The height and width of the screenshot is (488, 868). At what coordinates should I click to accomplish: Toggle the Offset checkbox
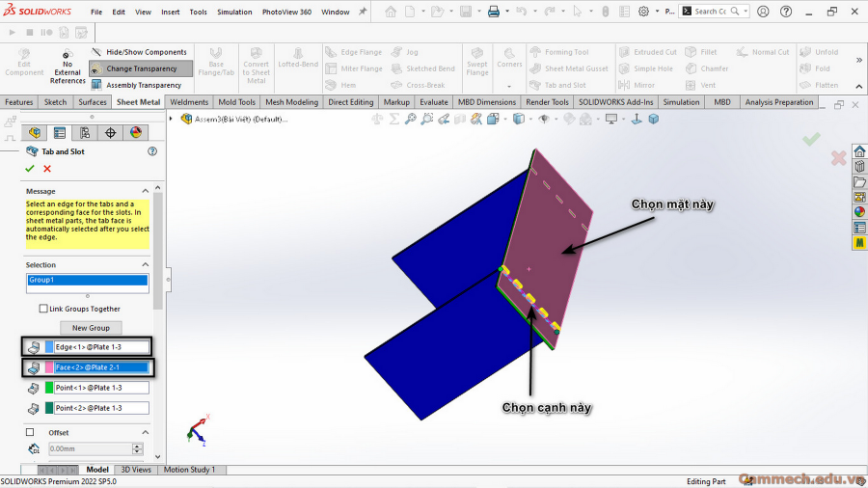point(30,433)
